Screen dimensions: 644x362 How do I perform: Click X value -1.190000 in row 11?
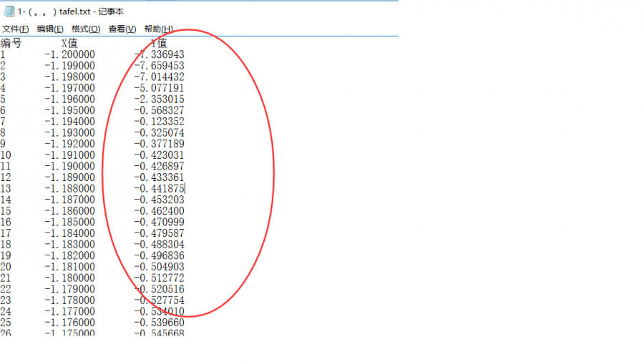coord(70,166)
